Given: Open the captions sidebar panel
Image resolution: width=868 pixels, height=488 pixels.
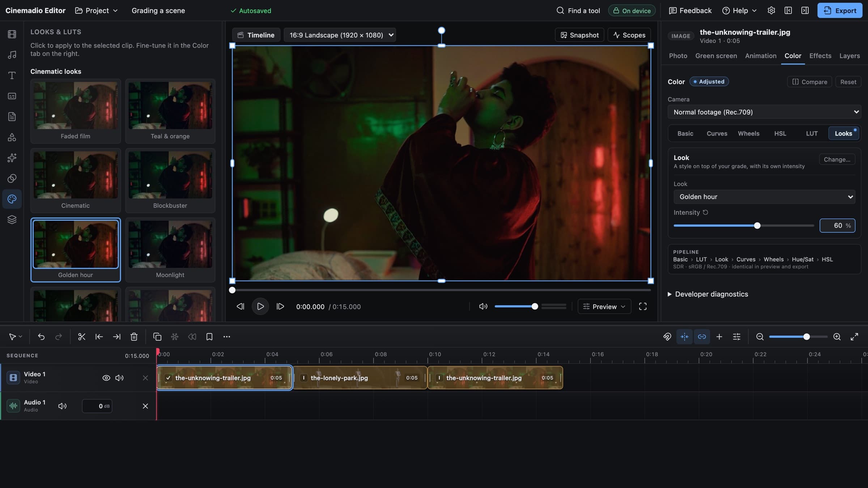Looking at the screenshot, I should 12,96.
